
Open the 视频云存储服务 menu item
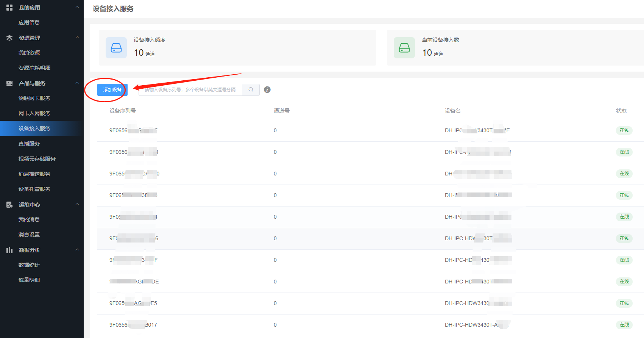37,159
